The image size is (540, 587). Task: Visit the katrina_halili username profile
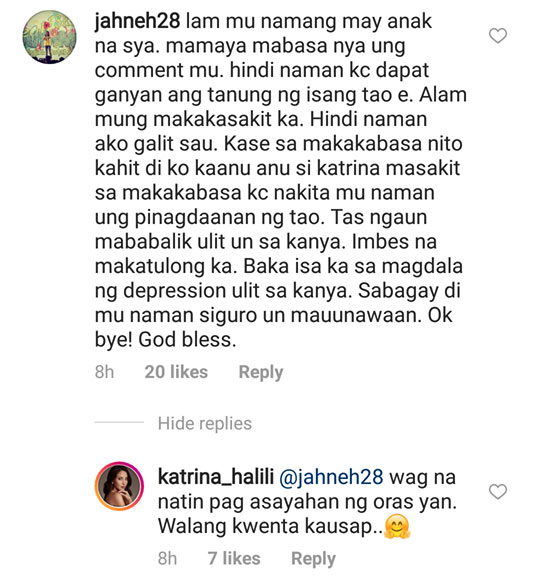click(216, 477)
